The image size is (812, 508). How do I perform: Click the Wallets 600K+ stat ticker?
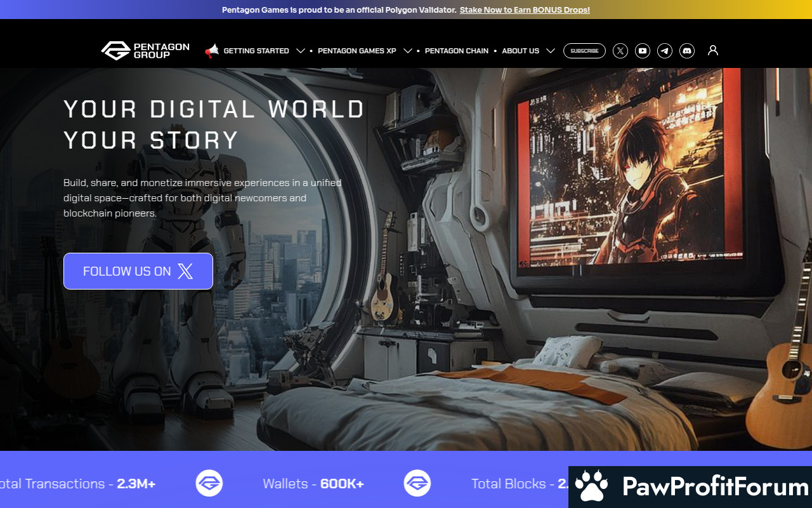(313, 484)
